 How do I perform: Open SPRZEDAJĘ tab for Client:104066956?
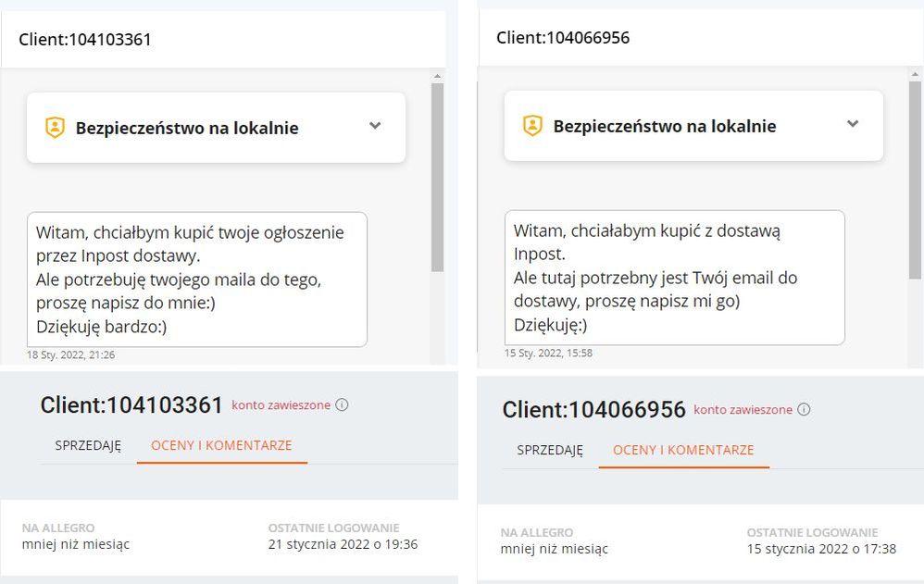pos(550,450)
